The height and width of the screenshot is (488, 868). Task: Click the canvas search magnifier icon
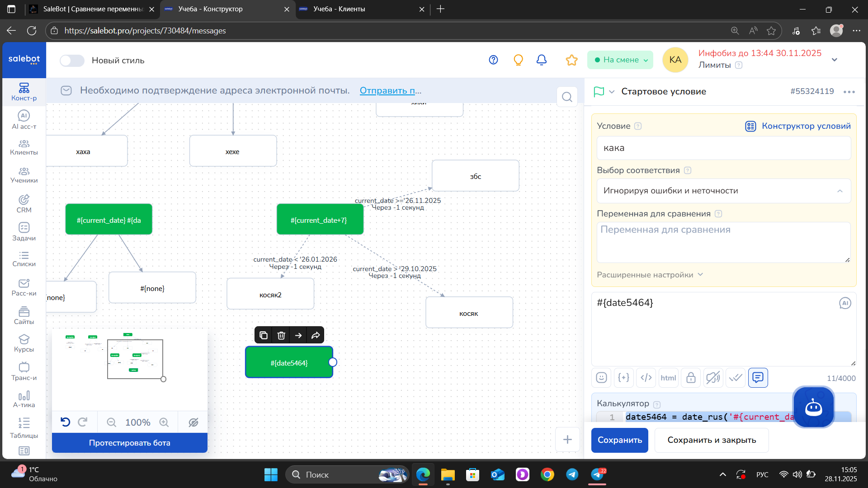[x=567, y=97]
